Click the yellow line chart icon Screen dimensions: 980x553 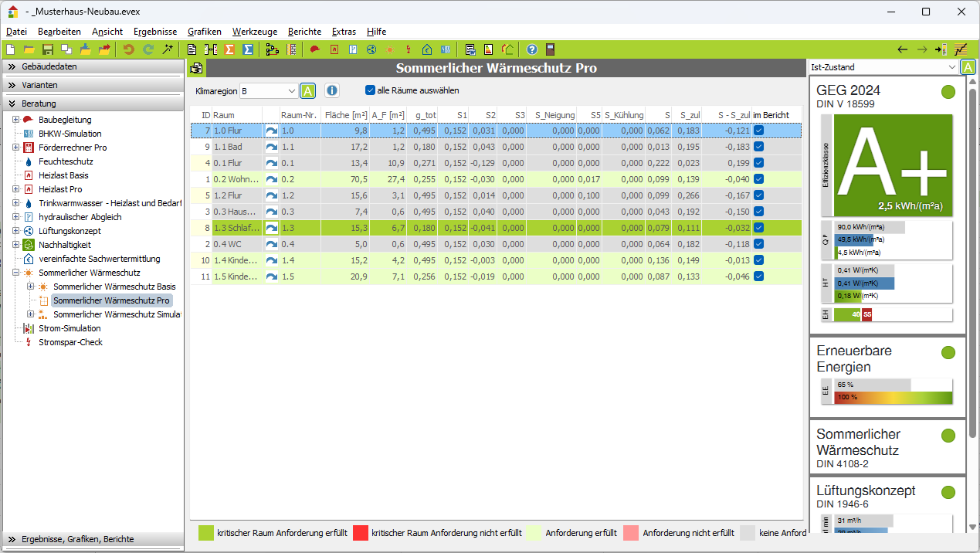click(x=961, y=49)
